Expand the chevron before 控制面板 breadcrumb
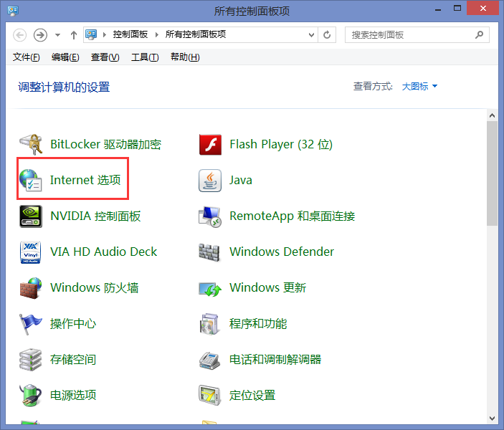504x430 pixels. coord(105,34)
